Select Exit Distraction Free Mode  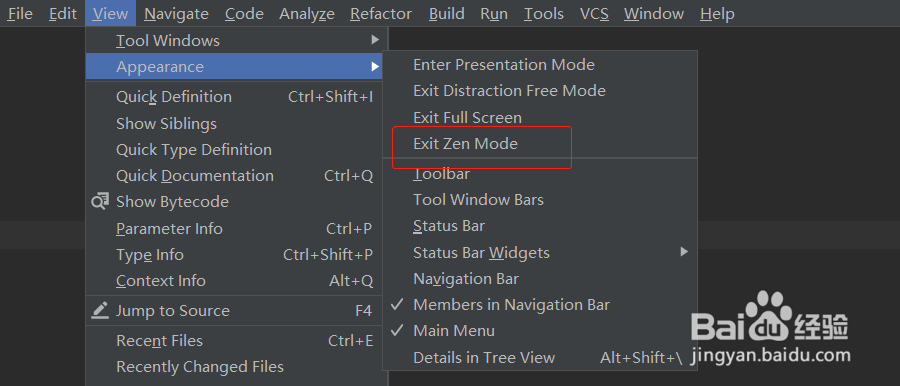click(540, 91)
